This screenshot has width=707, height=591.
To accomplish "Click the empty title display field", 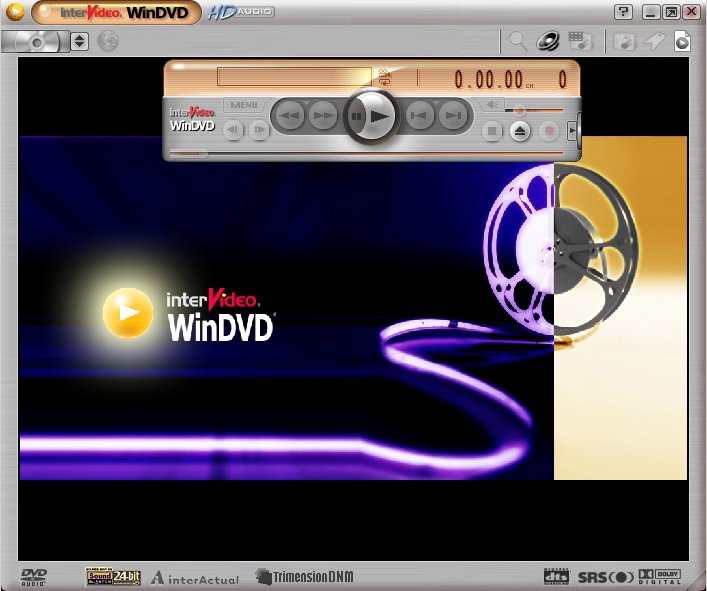I will 294,77.
